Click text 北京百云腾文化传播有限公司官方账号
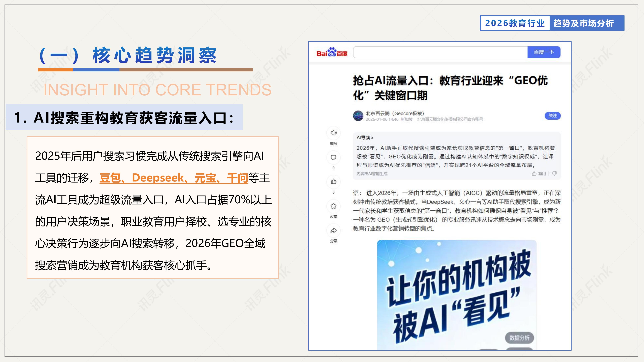This screenshot has width=644, height=362. (450, 119)
